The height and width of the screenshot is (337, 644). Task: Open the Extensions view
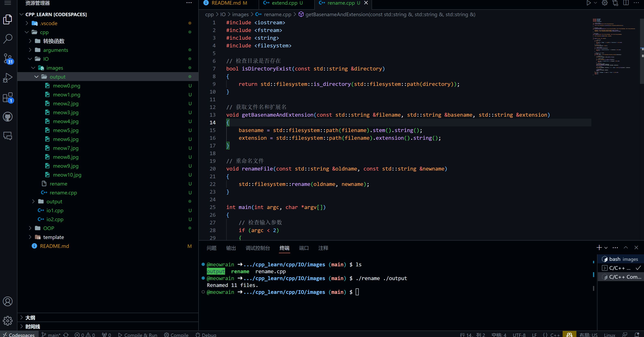click(x=8, y=97)
